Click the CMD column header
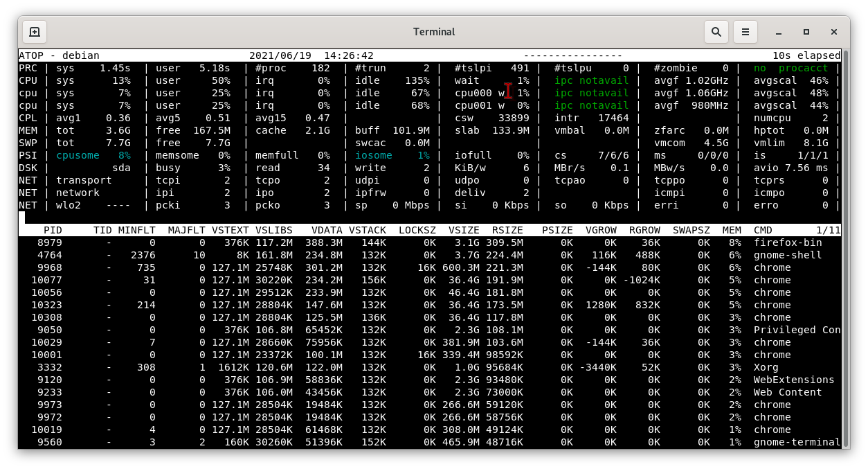The image size is (868, 469). pos(763,230)
